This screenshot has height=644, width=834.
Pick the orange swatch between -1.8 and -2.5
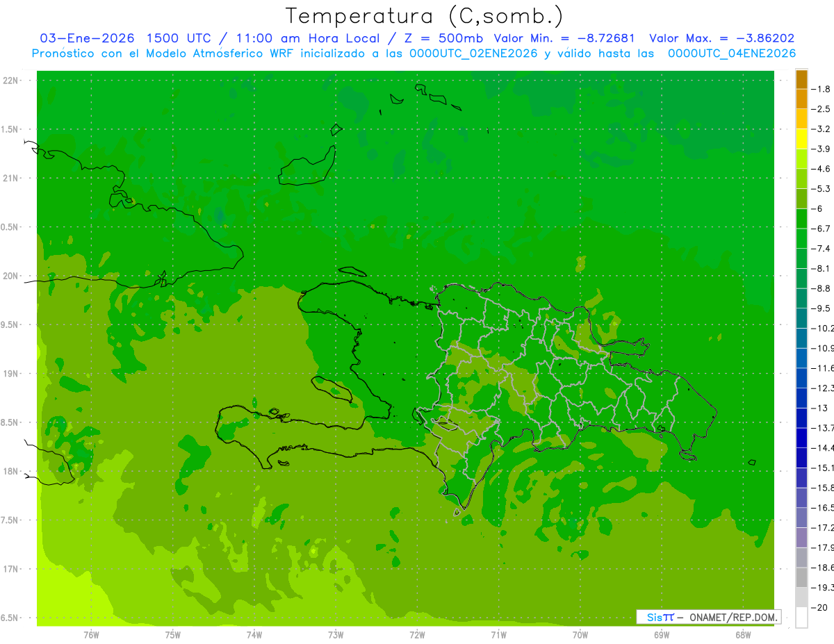(801, 99)
